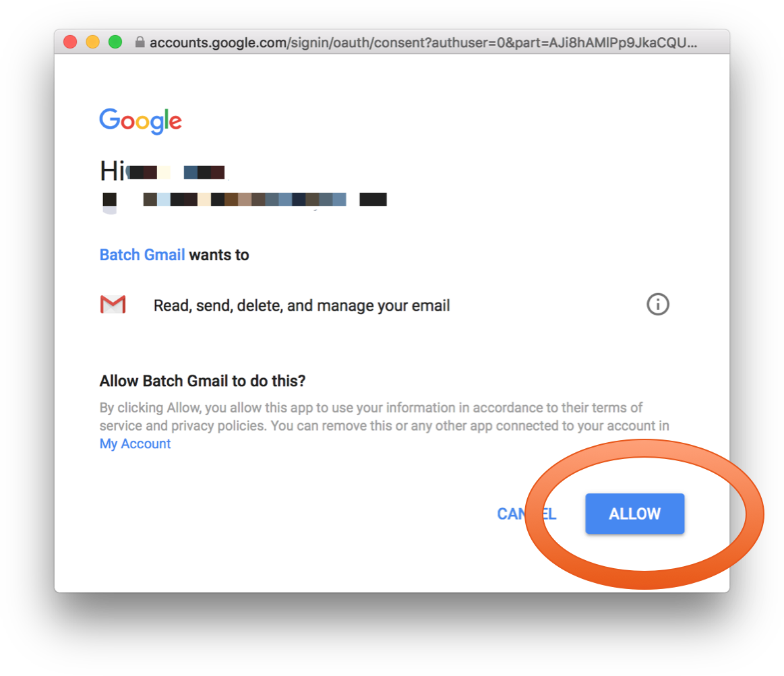Click the CANCEL button
The image size is (784, 676).
(x=526, y=514)
